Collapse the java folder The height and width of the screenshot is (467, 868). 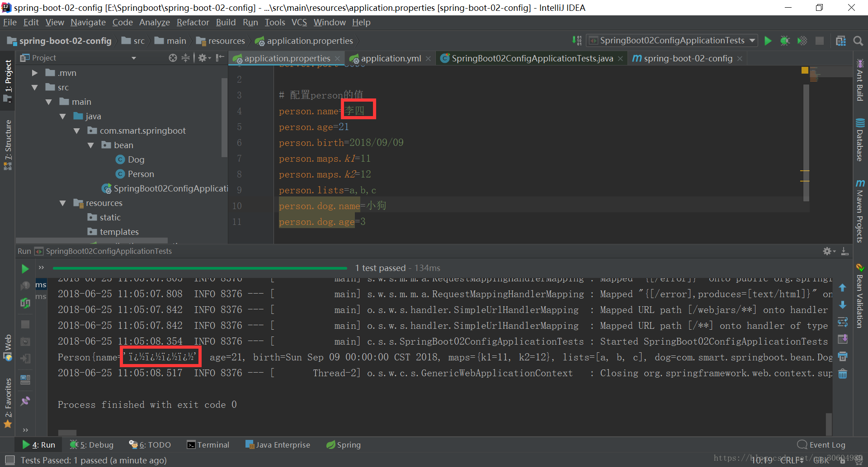coord(62,116)
